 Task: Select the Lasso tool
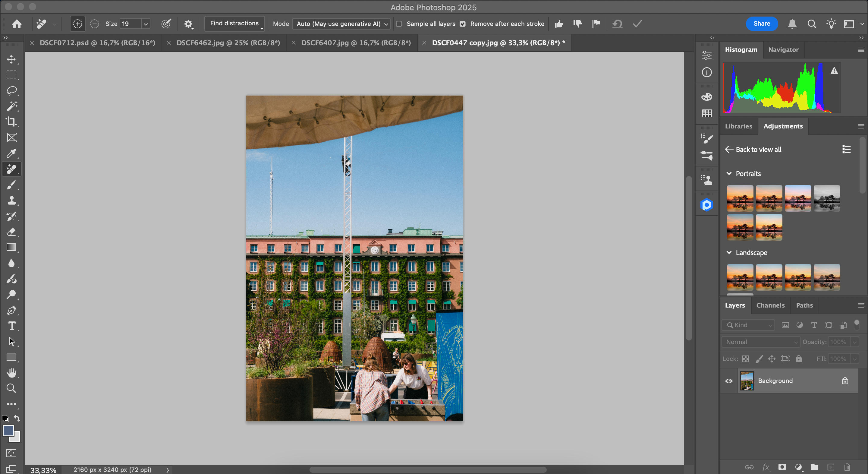coord(12,90)
